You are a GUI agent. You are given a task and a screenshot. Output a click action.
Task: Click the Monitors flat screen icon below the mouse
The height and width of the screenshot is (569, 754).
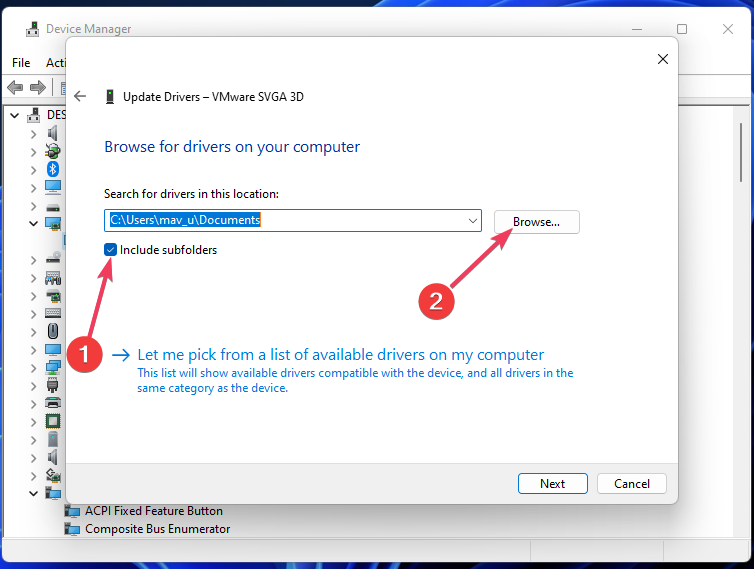click(53, 350)
